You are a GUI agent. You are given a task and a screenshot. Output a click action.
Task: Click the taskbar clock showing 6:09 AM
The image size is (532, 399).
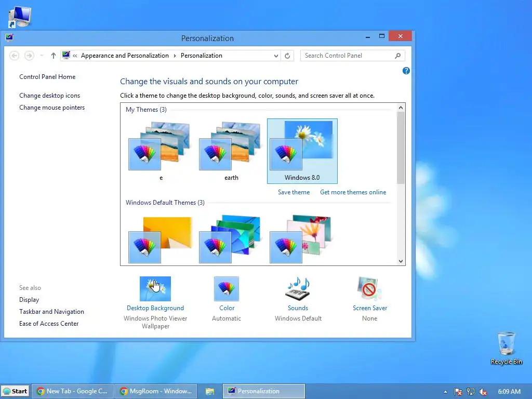(509, 392)
